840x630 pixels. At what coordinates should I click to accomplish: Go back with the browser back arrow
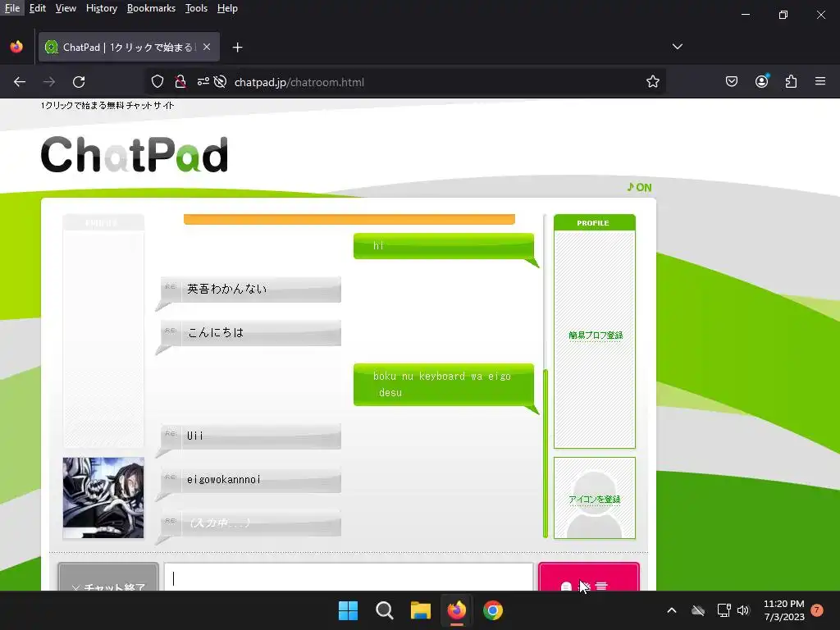(20, 82)
